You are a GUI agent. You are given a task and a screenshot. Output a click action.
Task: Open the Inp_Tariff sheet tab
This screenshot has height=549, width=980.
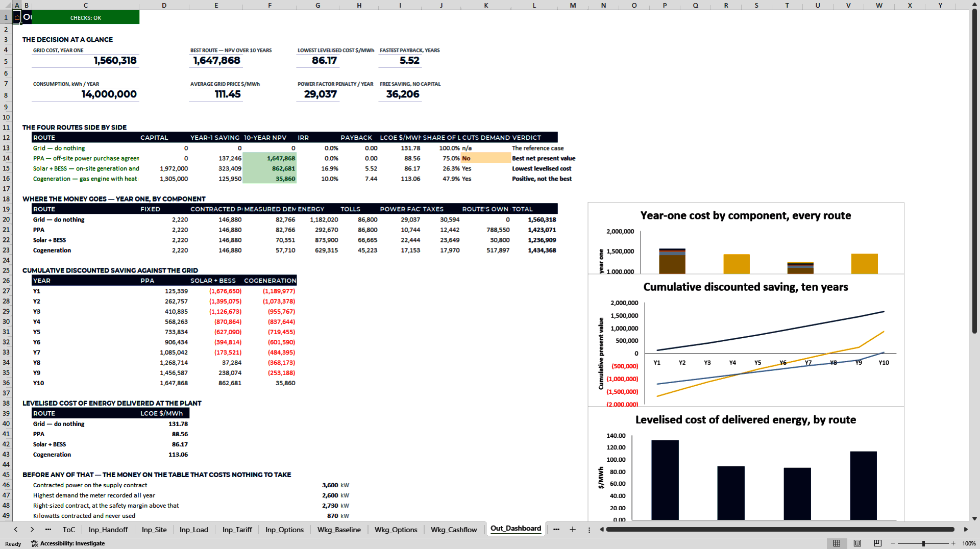click(x=237, y=530)
